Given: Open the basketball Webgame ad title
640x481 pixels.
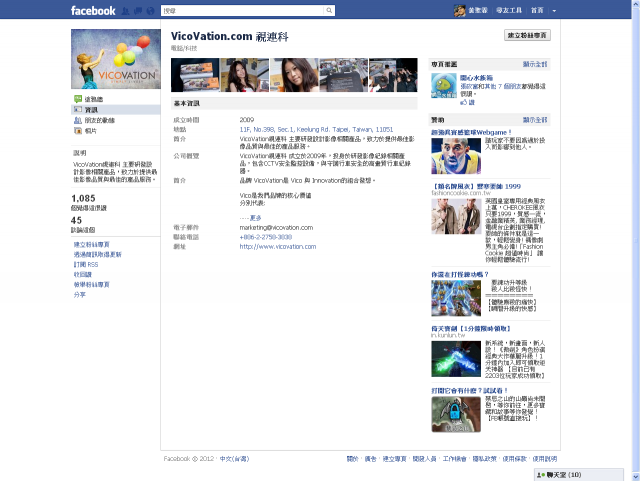Looking at the screenshot, I should tap(471, 132).
